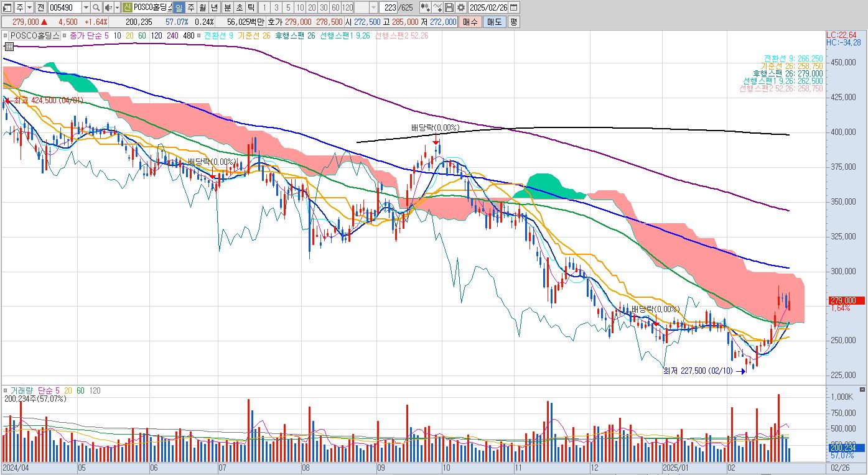
Task: Select the 120 interval button
Action: pyautogui.click(x=348, y=7)
